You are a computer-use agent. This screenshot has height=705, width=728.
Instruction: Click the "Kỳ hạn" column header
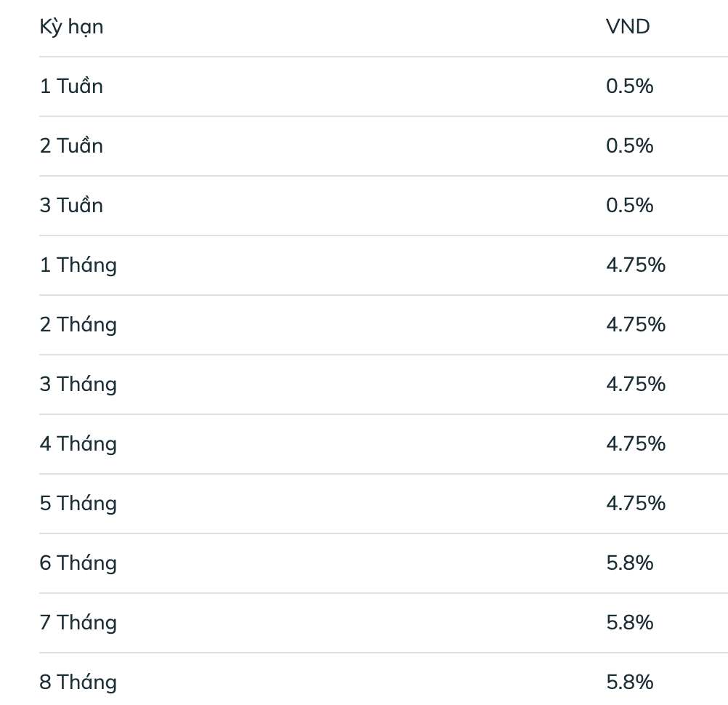(71, 28)
